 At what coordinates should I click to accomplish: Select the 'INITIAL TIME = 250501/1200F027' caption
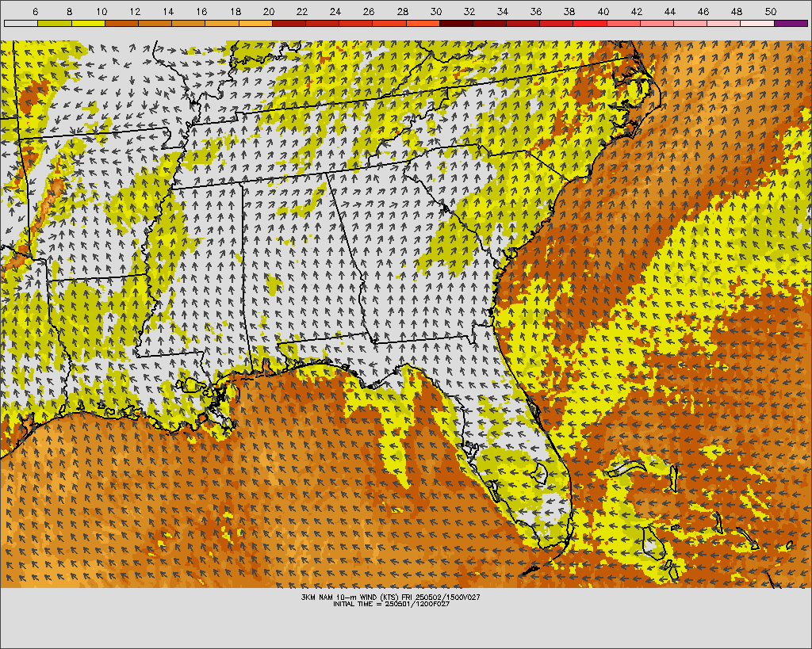pyautogui.click(x=391, y=604)
